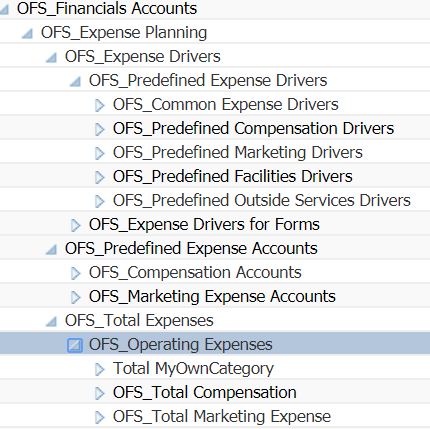Collapse the OFS_Total Expenses arrow
The height and width of the screenshot is (429, 430).
pos(51,321)
